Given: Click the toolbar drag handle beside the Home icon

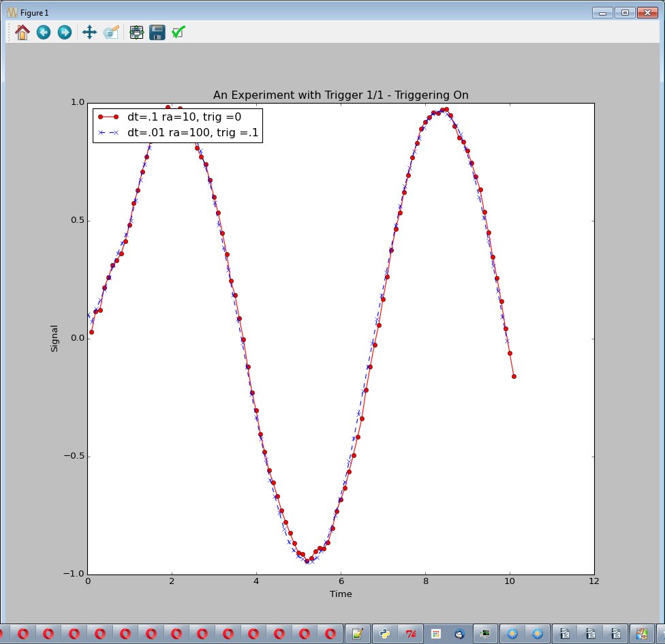Looking at the screenshot, I should [x=9, y=32].
